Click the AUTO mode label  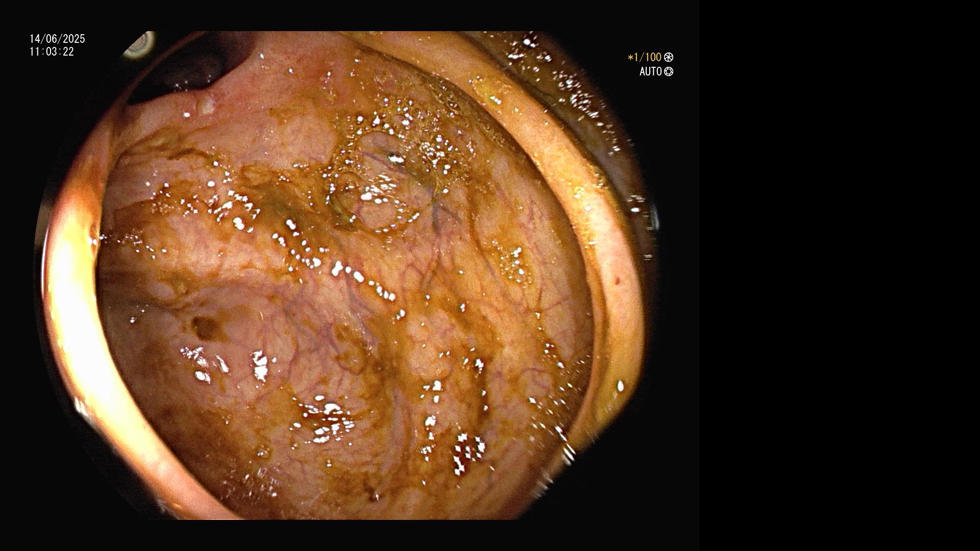click(650, 71)
